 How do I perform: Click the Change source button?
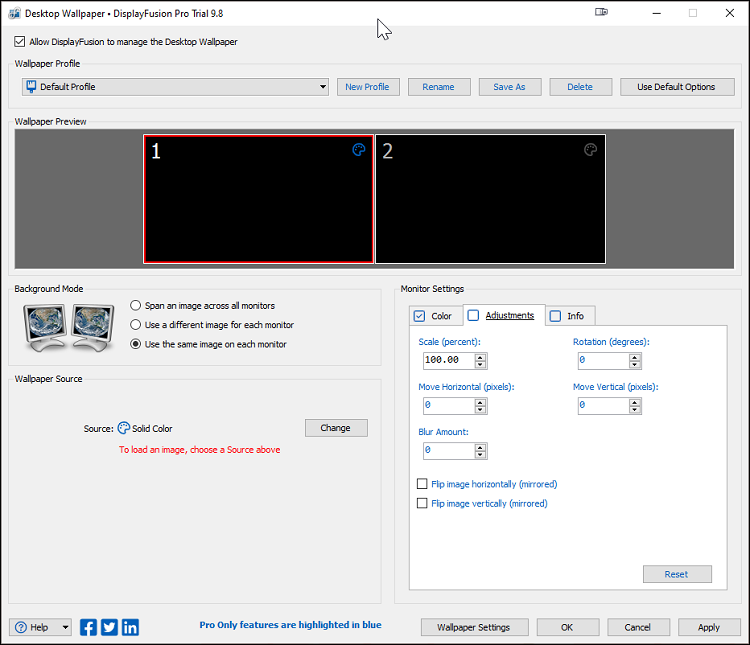[336, 428]
